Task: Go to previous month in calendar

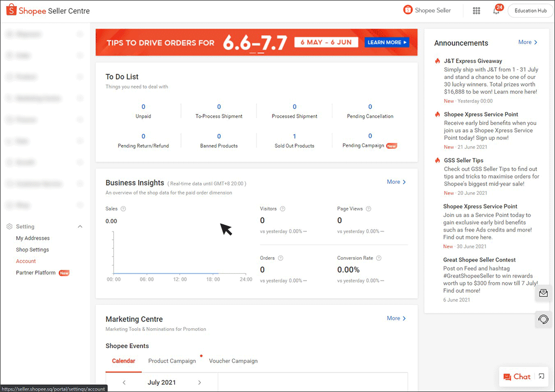Action: 123,382
